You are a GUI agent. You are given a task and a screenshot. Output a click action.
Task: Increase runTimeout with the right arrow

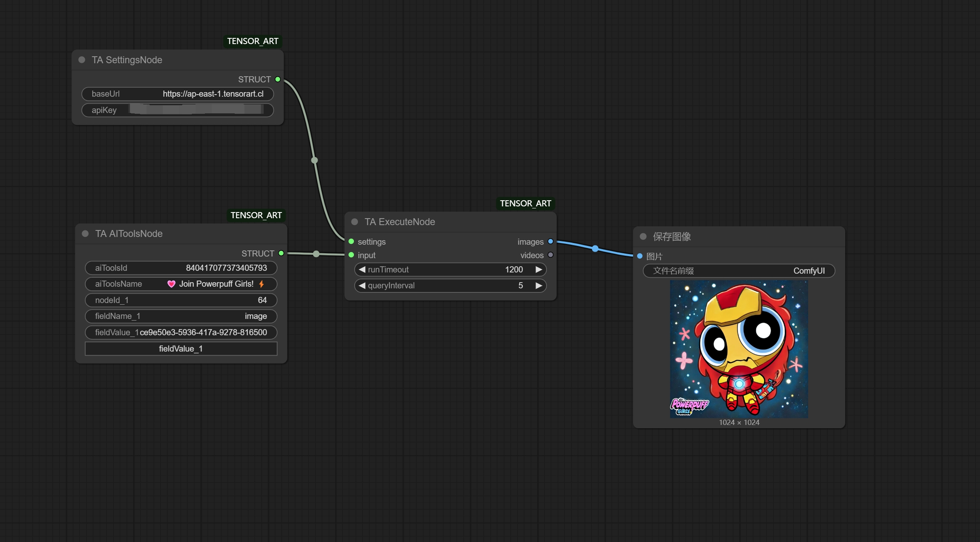(x=539, y=270)
